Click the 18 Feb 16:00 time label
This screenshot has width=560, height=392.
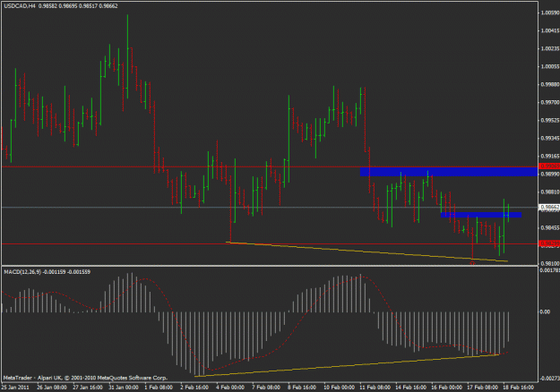518,387
